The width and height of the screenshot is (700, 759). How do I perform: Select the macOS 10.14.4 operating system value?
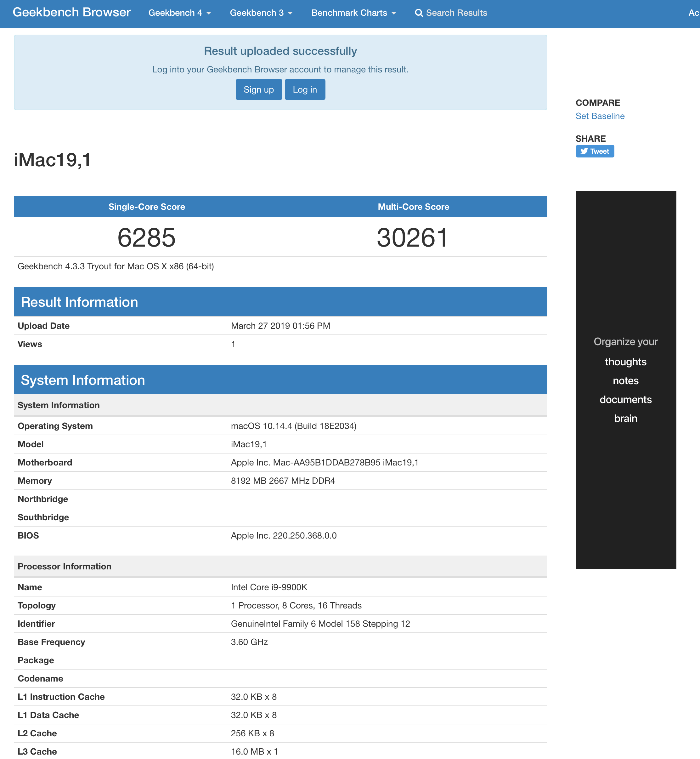pos(294,426)
